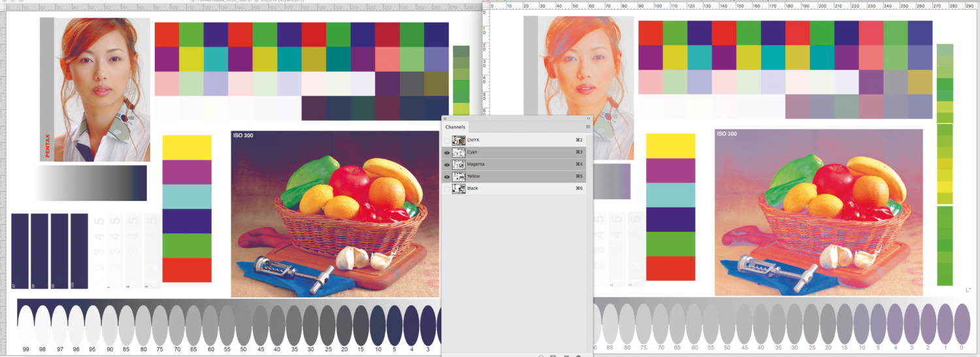Select the Cyan channel thumbnail
Viewport: 980px width, 357px height.
click(459, 152)
